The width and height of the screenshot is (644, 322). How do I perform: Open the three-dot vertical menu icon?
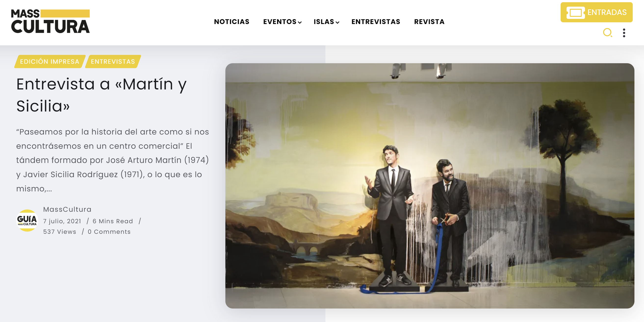[624, 33]
